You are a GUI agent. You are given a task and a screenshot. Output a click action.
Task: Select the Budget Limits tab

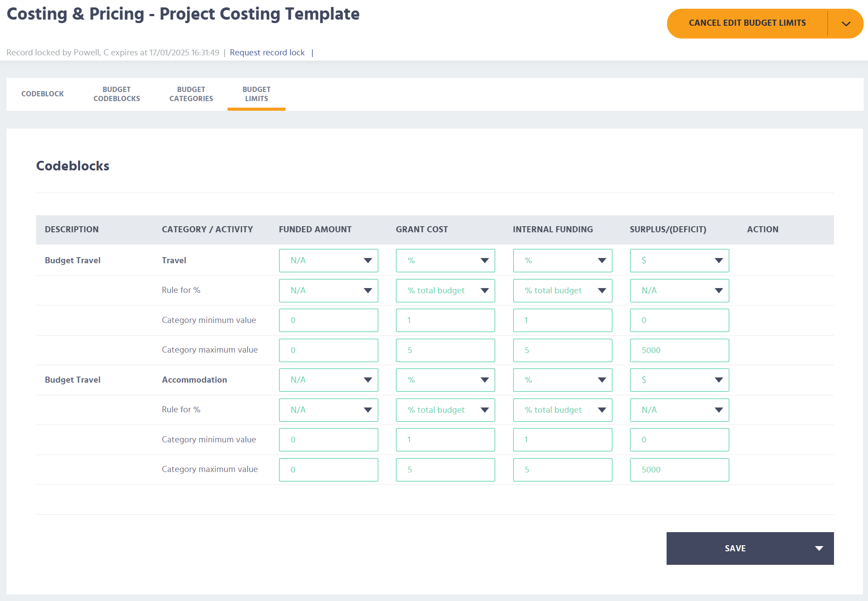(256, 94)
